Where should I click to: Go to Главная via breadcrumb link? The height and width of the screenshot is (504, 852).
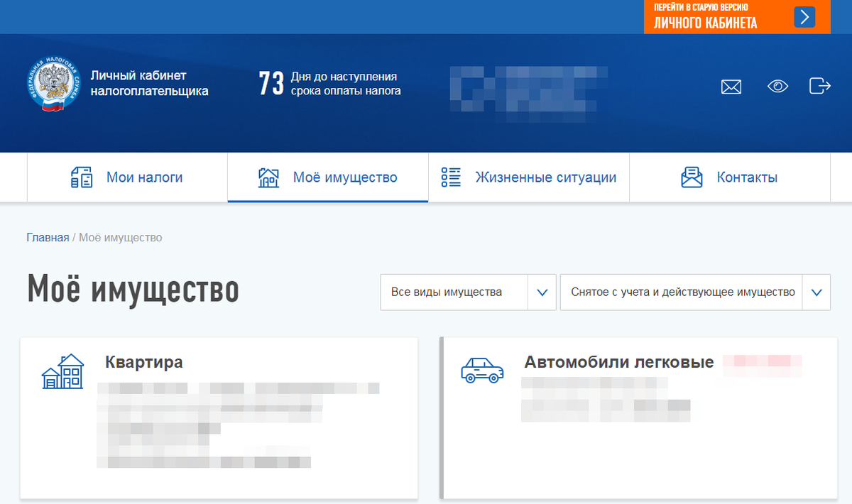tap(48, 237)
